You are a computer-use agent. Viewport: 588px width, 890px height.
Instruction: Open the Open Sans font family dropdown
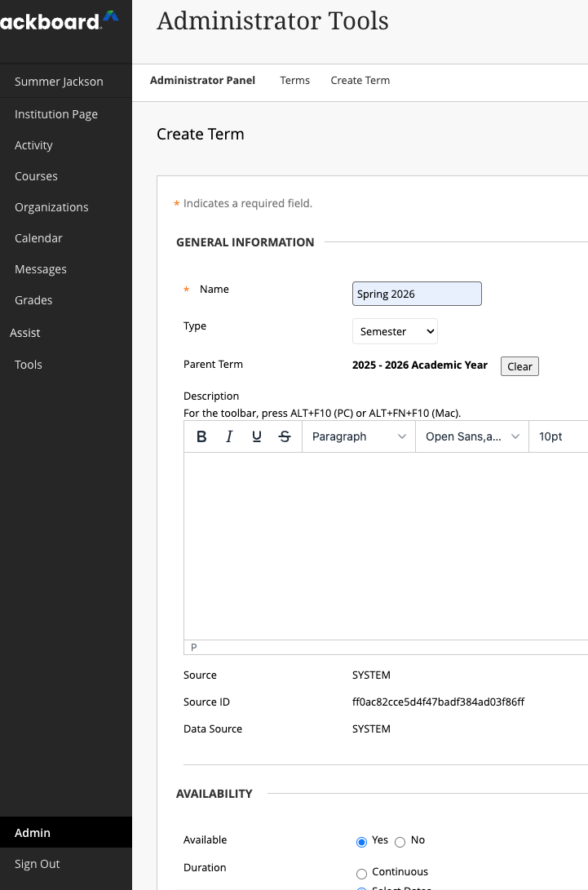coord(472,436)
